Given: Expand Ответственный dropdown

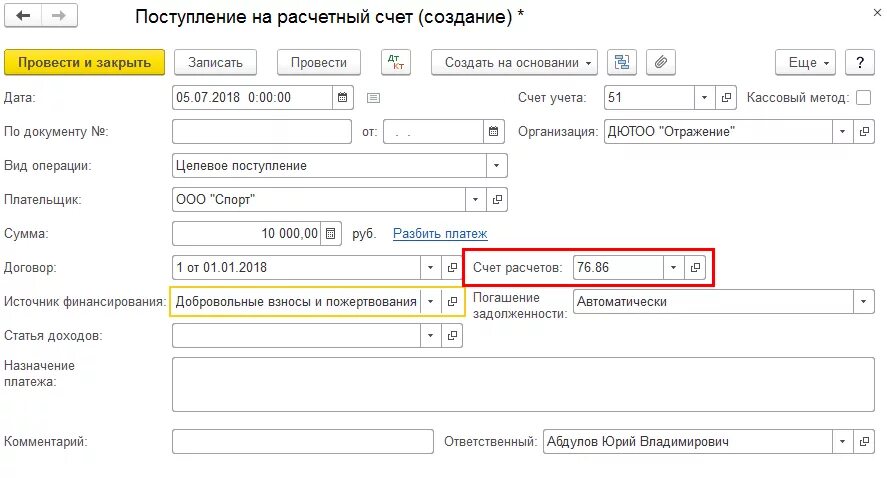Looking at the screenshot, I should [842, 441].
